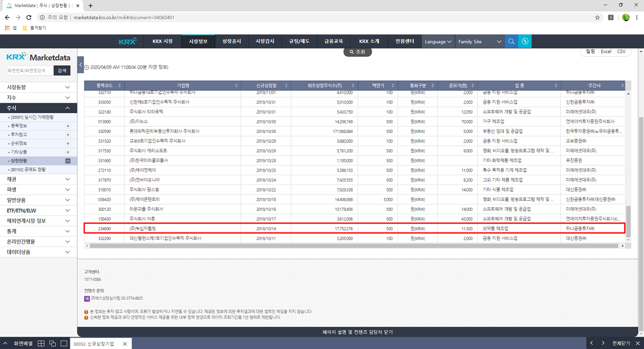Click the browser address bar URL
This screenshot has width=644, height=349.
124,18
